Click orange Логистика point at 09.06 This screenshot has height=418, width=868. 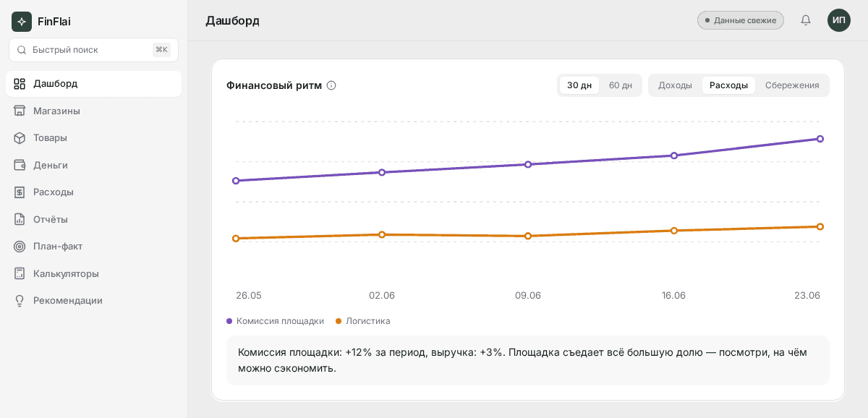tap(528, 236)
